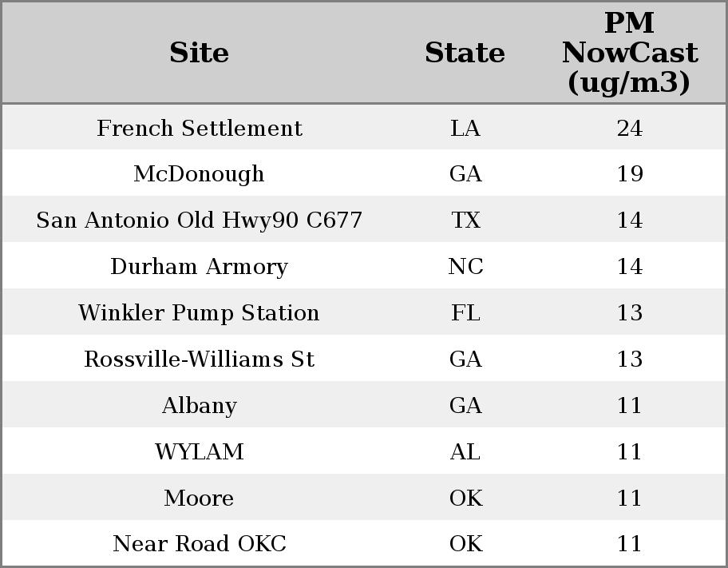Select the NC state cell
Image resolution: width=728 pixels, height=568 pixels.
465,267
